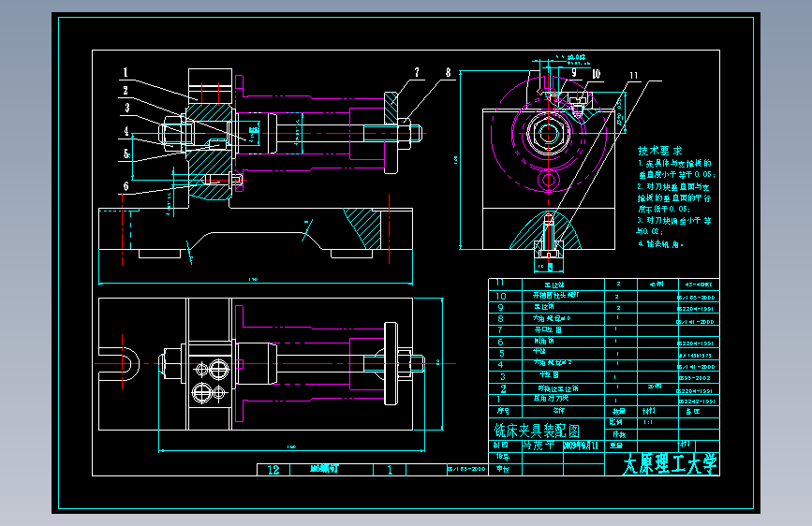
Task: Select part callout 4 on front view
Action: (x=125, y=131)
